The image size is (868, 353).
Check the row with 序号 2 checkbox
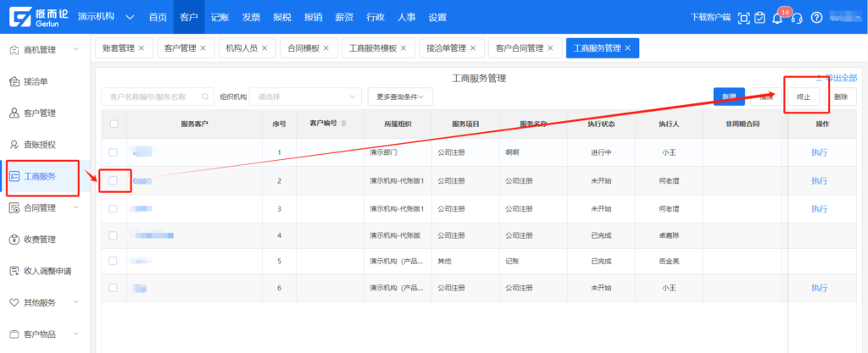point(113,180)
